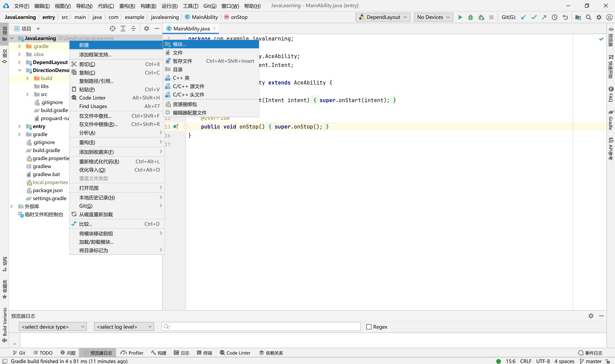Click Git update project arrow icon
The image size is (615, 364).
pyautogui.click(x=523, y=17)
